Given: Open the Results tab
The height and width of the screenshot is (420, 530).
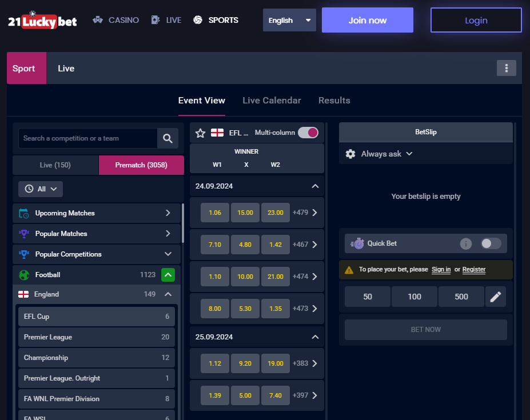Looking at the screenshot, I should point(334,100).
